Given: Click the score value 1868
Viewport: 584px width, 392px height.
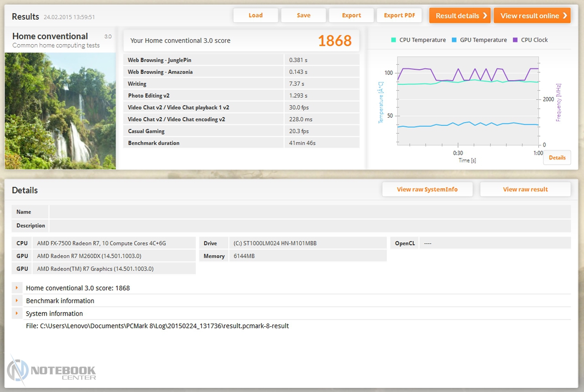Looking at the screenshot, I should pos(335,41).
